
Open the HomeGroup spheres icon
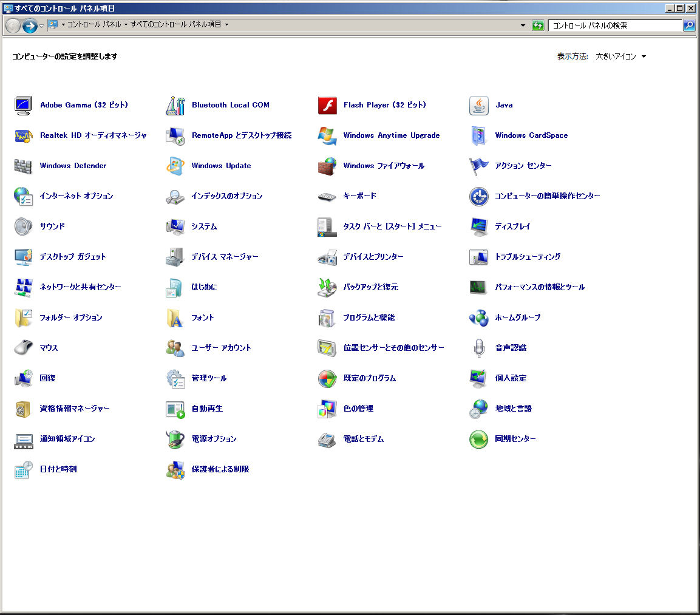pyautogui.click(x=478, y=318)
